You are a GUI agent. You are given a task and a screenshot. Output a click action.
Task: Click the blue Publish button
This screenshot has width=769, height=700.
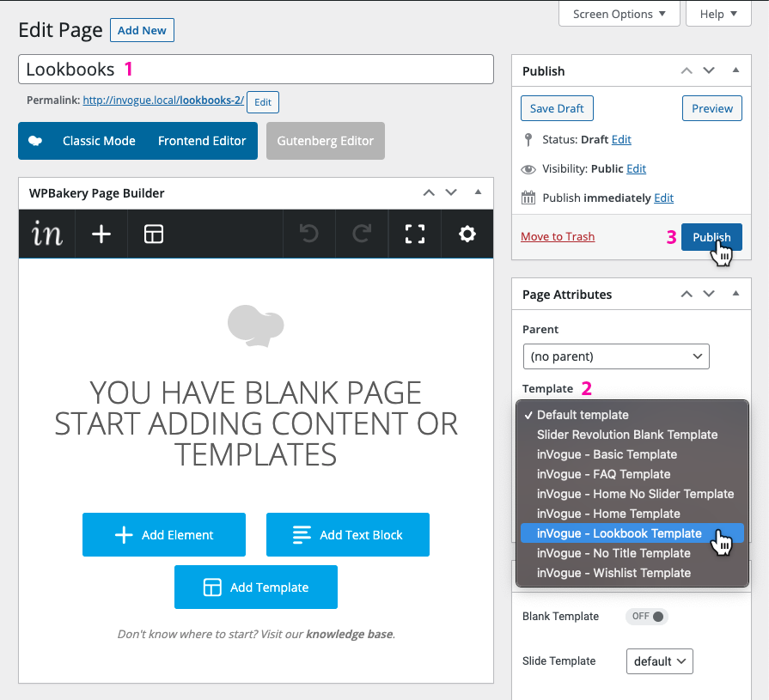pyautogui.click(x=711, y=237)
